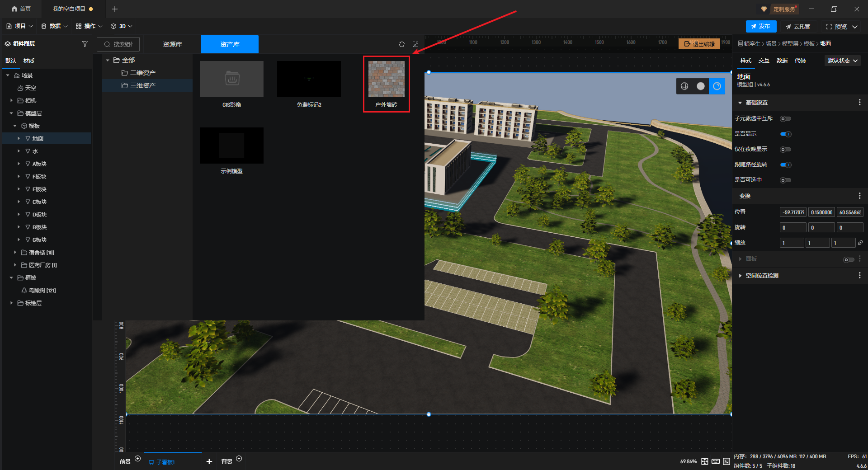Select the wireframe globe view mode icon

tap(684, 86)
